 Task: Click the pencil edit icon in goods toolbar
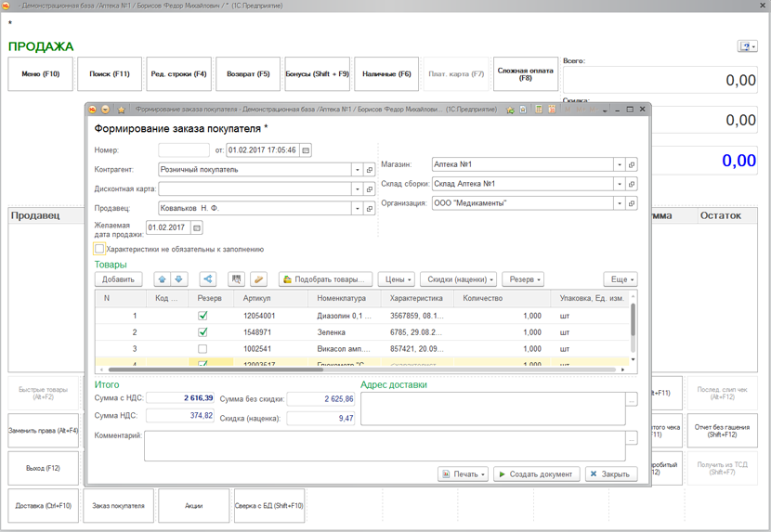(259, 279)
